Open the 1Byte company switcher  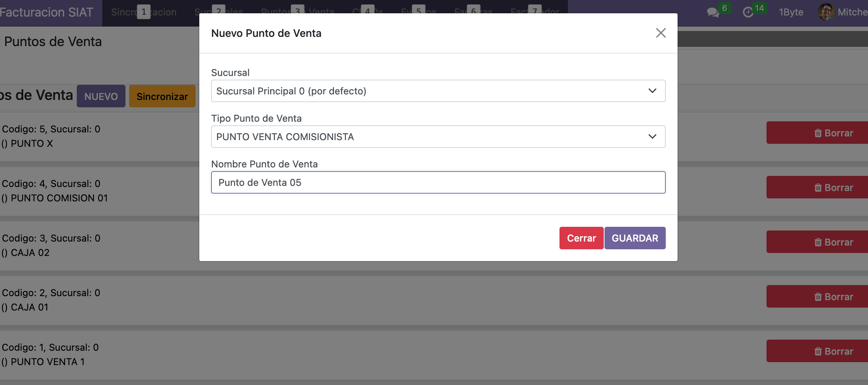791,12
